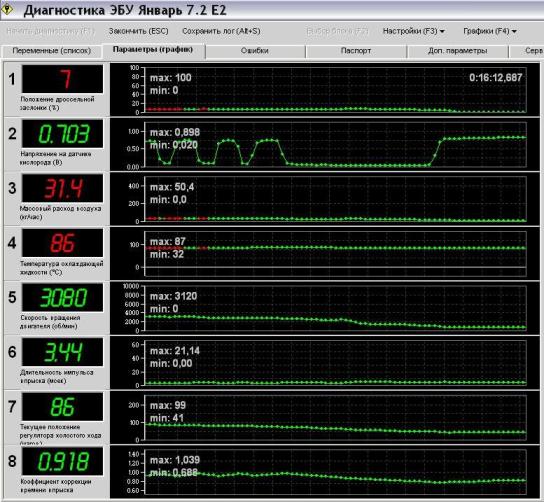Click label Массовый расход воздуха

pyautogui.click(x=60, y=213)
